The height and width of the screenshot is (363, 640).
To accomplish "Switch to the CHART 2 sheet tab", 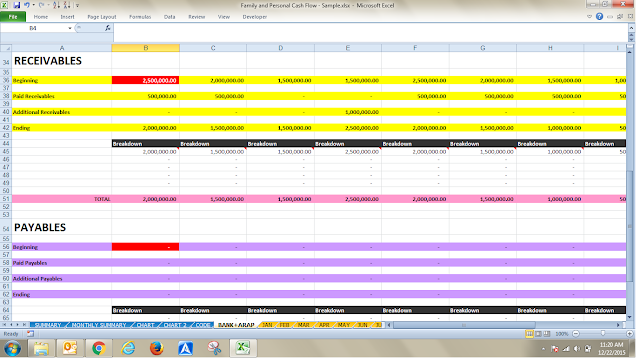I will click(175, 325).
